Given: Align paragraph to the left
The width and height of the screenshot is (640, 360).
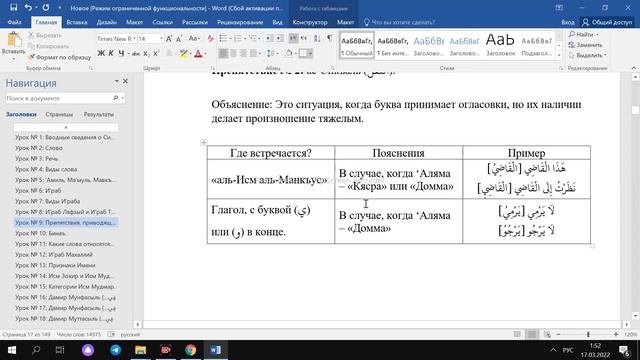Looking at the screenshot, I should click(x=223, y=53).
